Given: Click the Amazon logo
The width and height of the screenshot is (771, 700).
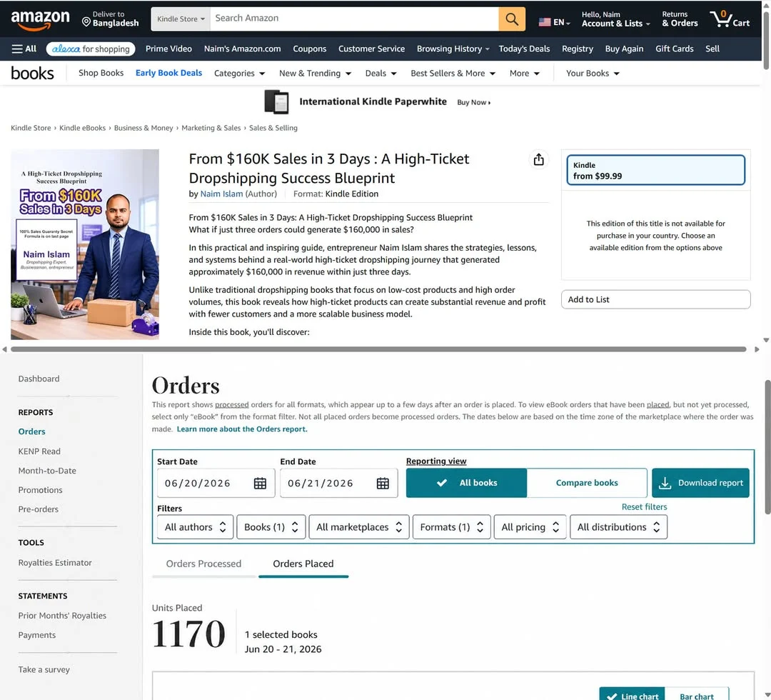Looking at the screenshot, I should pyautogui.click(x=40, y=20).
